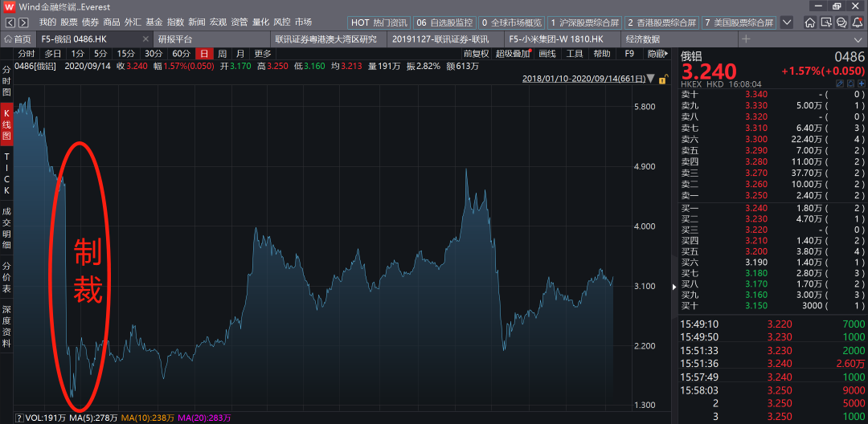The image size is (868, 424).
Task: Open the 我的 menu
Action: [47, 22]
